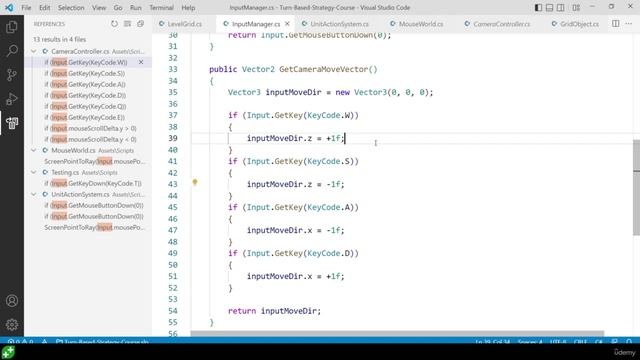Click line number 43 in the gutter
The image size is (640, 360).
(x=173, y=184)
